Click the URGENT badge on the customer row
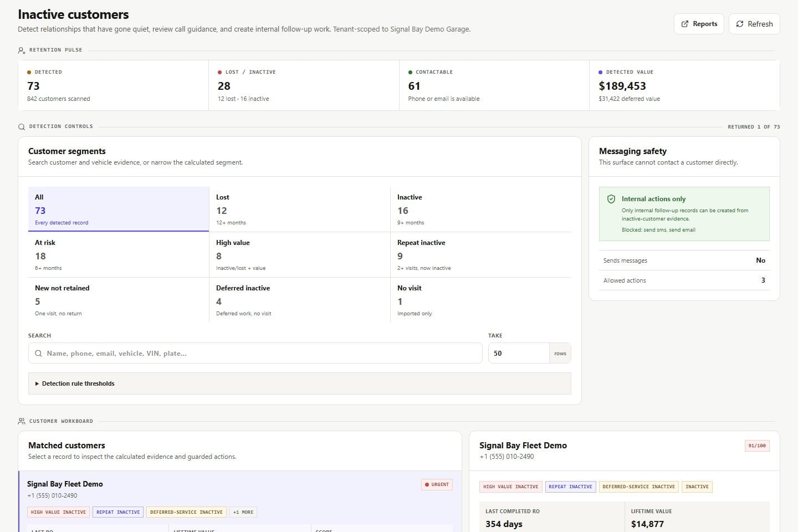The image size is (798, 532). (x=437, y=484)
